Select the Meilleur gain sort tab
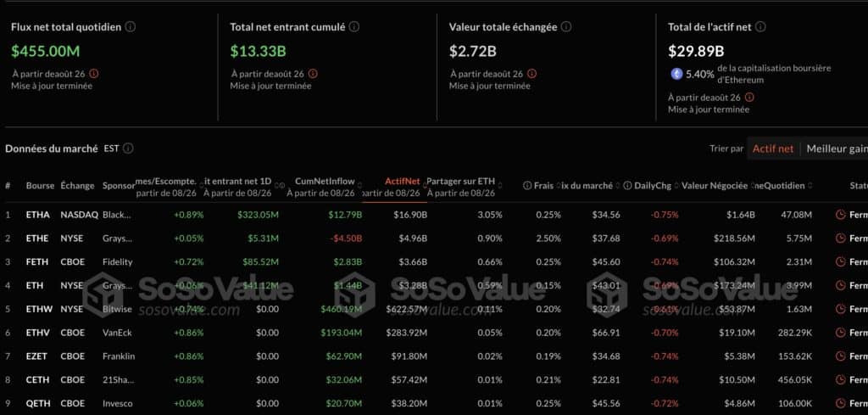 (837, 149)
